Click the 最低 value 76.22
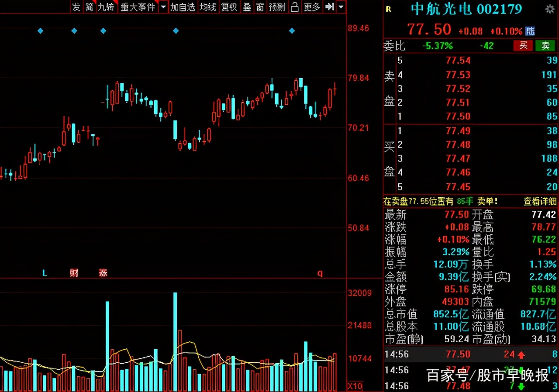The image size is (559, 392). 544,239
